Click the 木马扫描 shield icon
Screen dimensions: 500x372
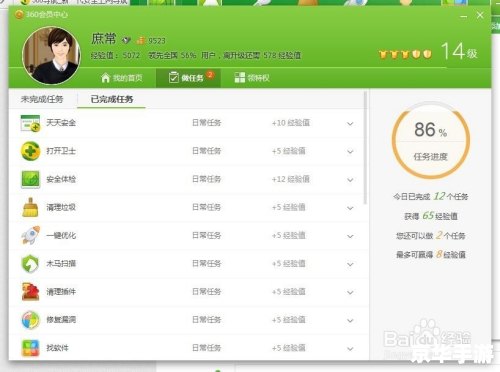[x=30, y=264]
